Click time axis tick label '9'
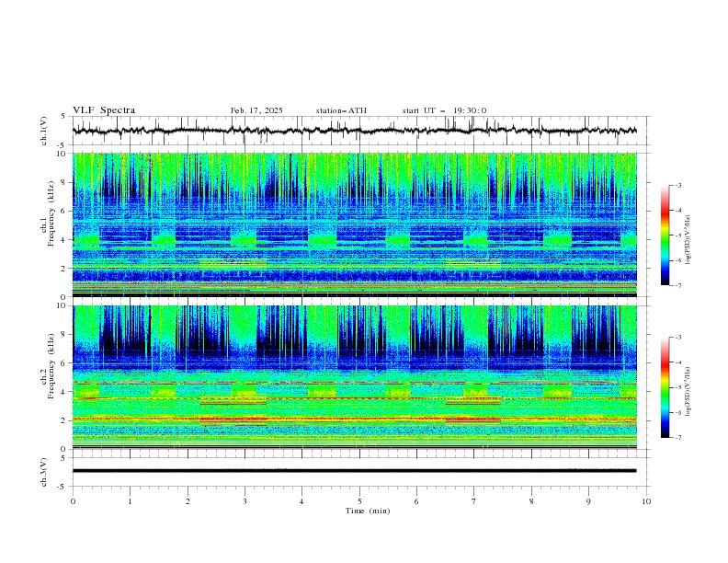 coord(588,501)
